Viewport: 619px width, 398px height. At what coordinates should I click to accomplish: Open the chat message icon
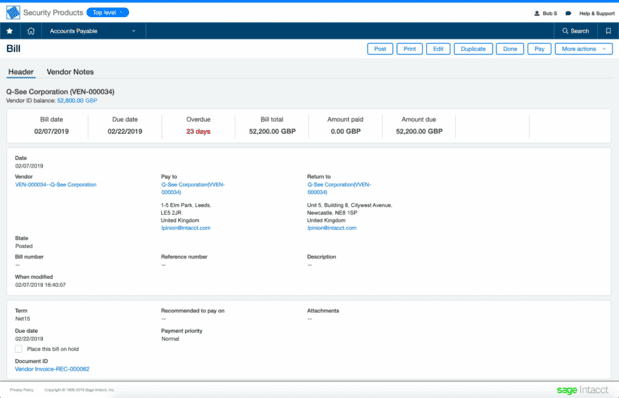pos(568,13)
